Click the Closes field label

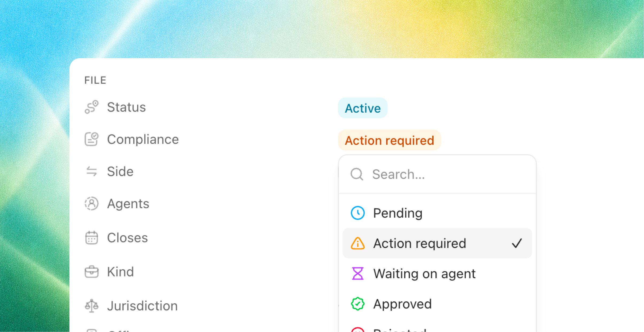[127, 238]
